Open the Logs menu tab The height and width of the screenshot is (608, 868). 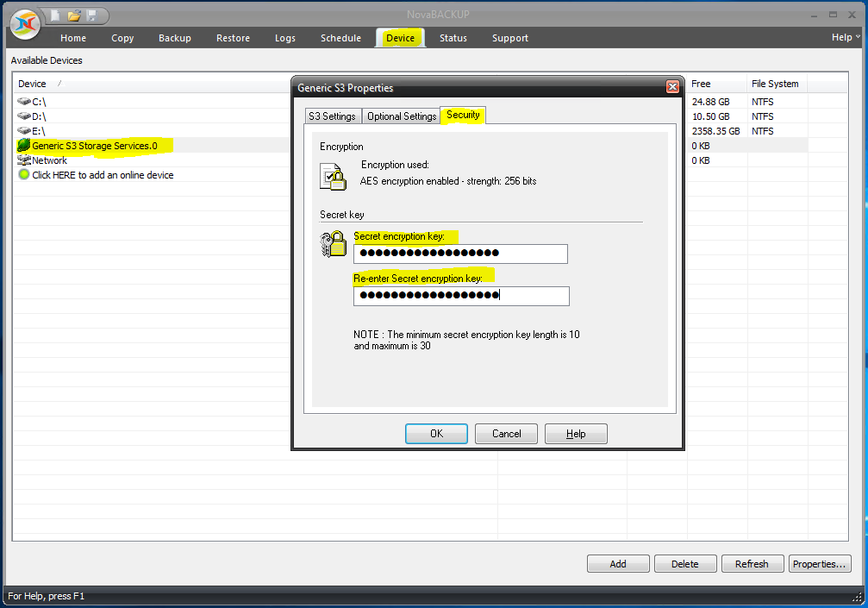click(285, 38)
